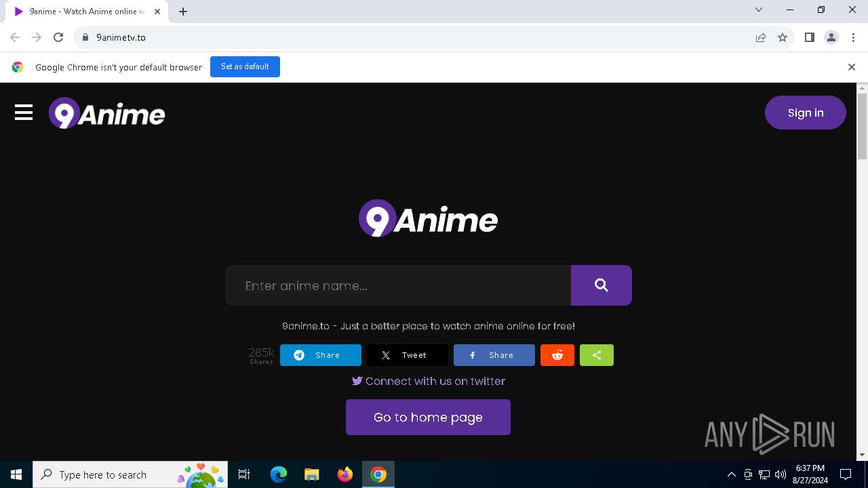Click the Sign in button
This screenshot has height=488, width=868.
(806, 113)
